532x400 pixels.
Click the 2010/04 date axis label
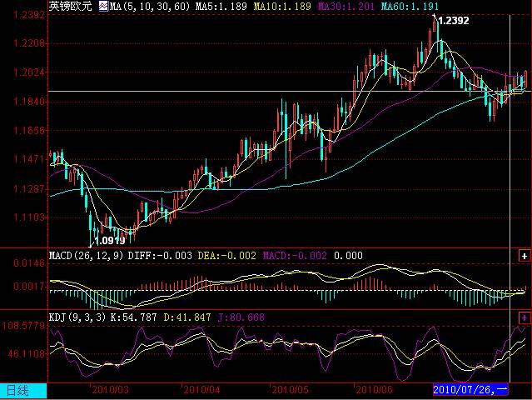pyautogui.click(x=201, y=389)
